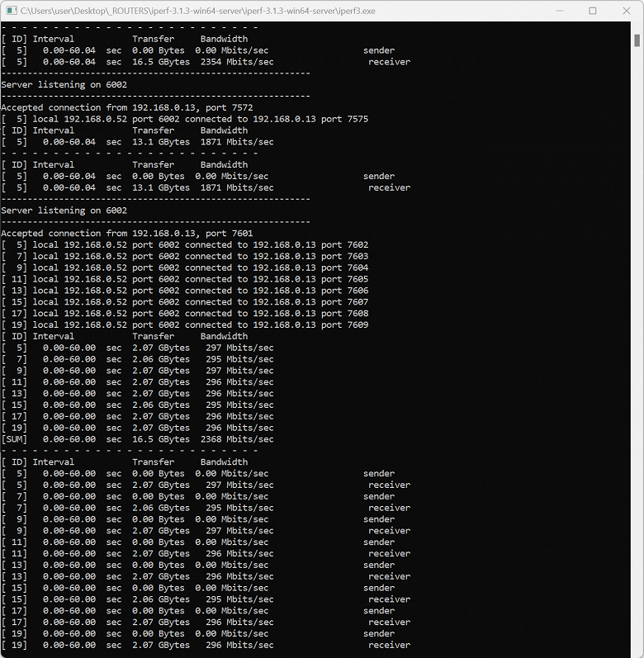Click 'receiver' on the 16.5 GBytes 2354 row

(x=390, y=62)
